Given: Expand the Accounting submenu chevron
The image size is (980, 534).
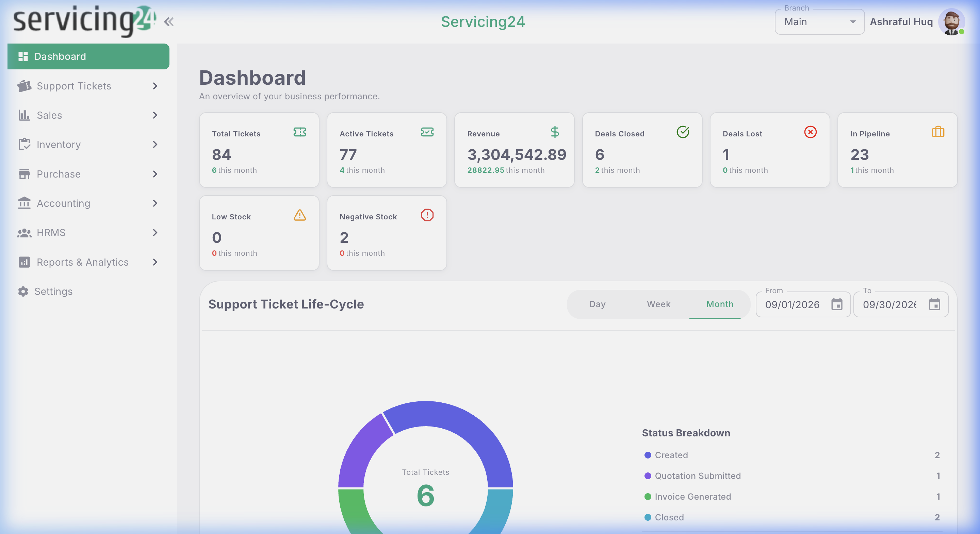Looking at the screenshot, I should click(x=155, y=203).
